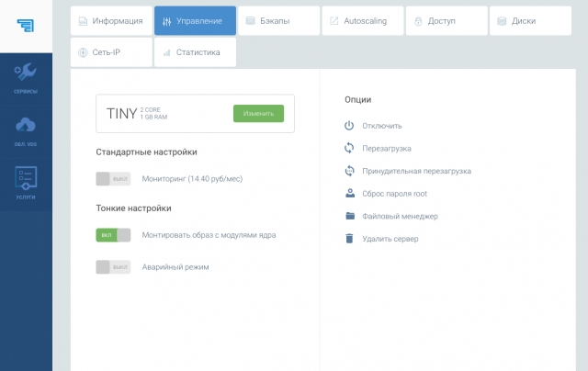The width and height of the screenshot is (588, 371).
Task: Open the Услуги list icon in sidebar
Action: point(26,177)
